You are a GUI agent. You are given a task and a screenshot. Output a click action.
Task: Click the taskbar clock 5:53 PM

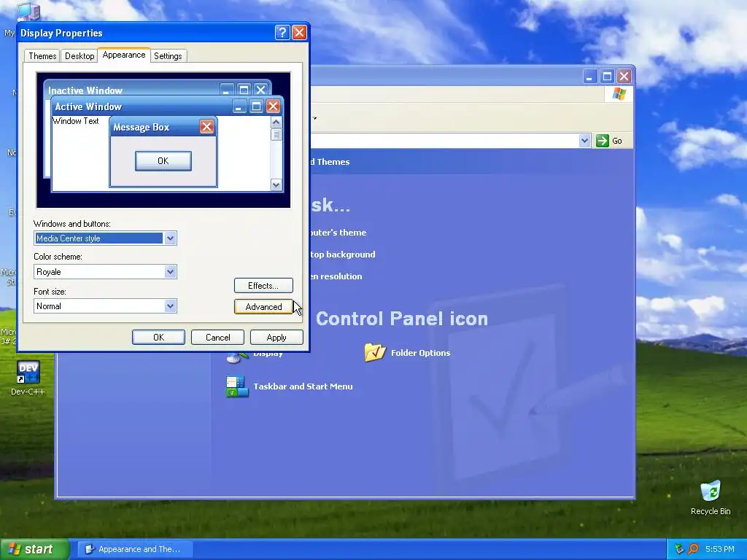(720, 549)
